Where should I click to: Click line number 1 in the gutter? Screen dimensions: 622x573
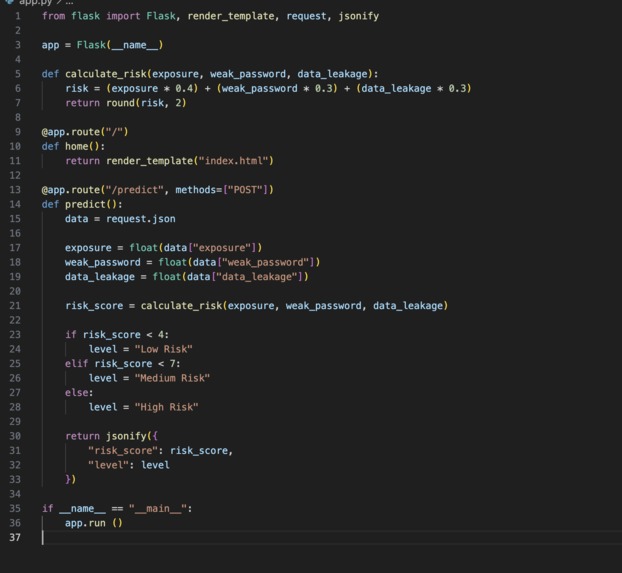(x=17, y=16)
